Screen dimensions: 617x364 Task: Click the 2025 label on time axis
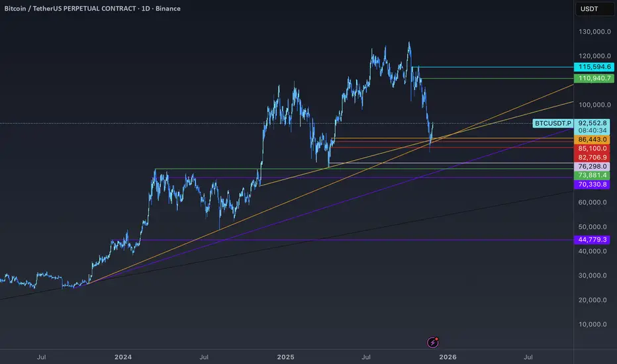pos(286,357)
